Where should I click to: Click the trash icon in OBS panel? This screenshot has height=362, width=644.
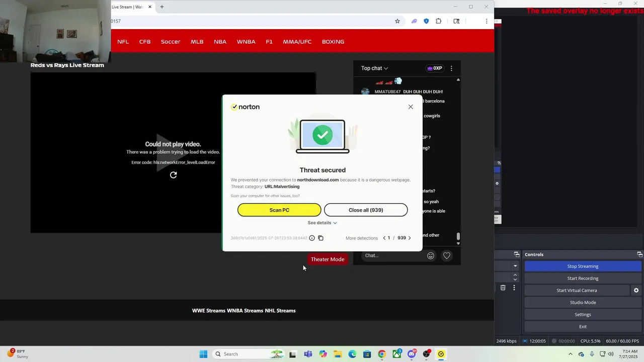click(x=503, y=288)
